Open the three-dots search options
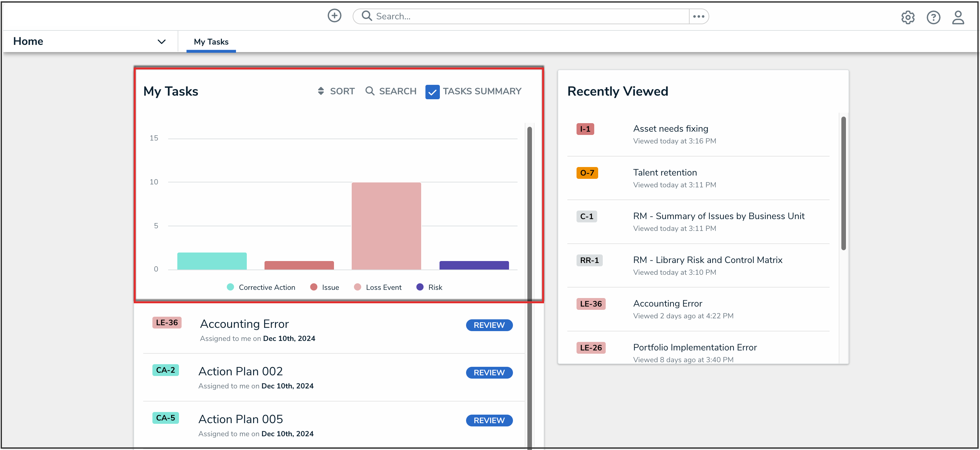Viewport: 980px width, 450px height. [698, 16]
